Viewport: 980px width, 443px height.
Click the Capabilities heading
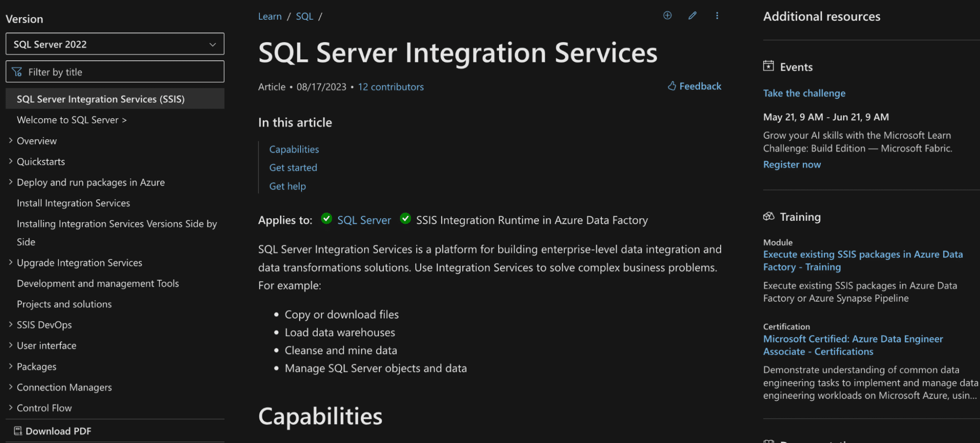point(320,417)
